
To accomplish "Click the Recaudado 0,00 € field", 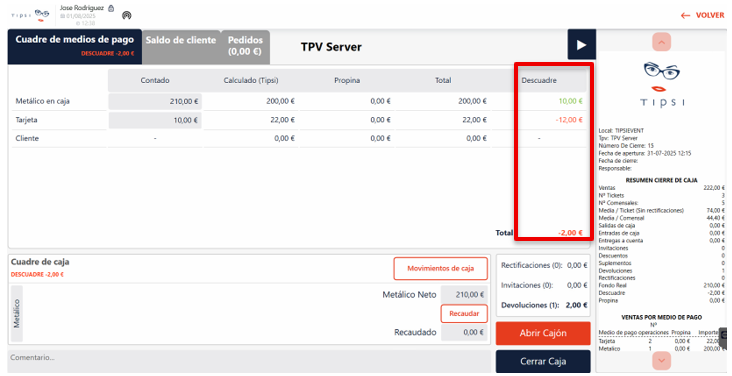I will click(465, 332).
